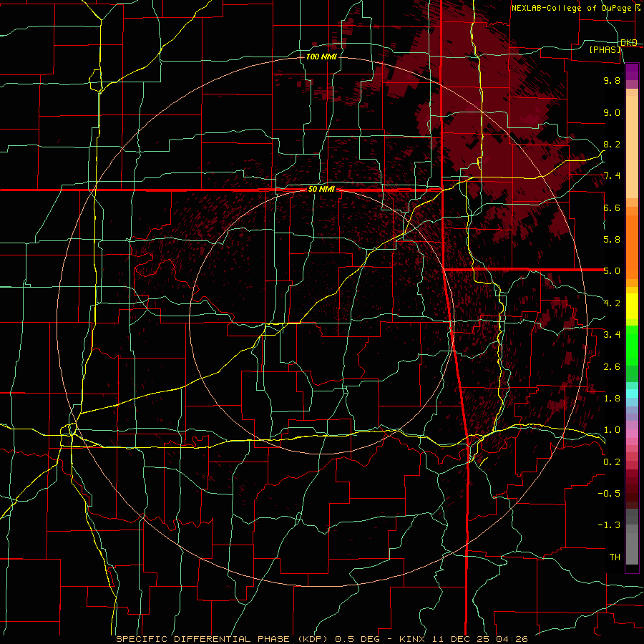Click the pink swatch near 1.0 on the color bar

(632, 434)
